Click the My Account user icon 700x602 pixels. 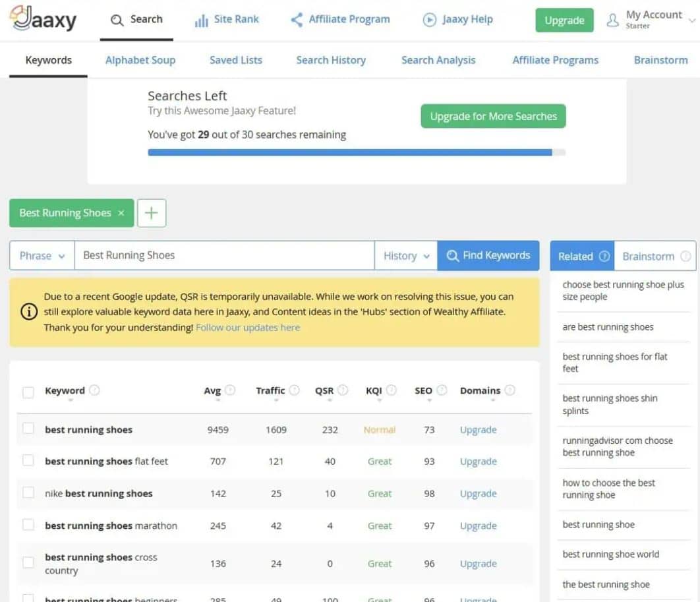(x=613, y=20)
